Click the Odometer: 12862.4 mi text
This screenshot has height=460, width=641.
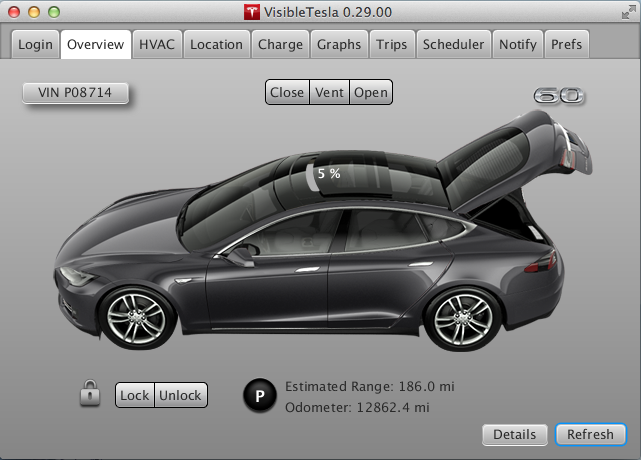[x=357, y=407]
